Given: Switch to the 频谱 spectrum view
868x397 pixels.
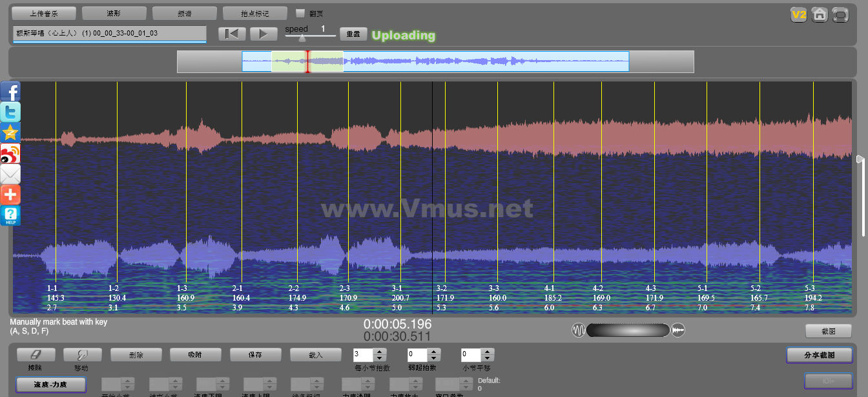Looking at the screenshot, I should point(184,13).
